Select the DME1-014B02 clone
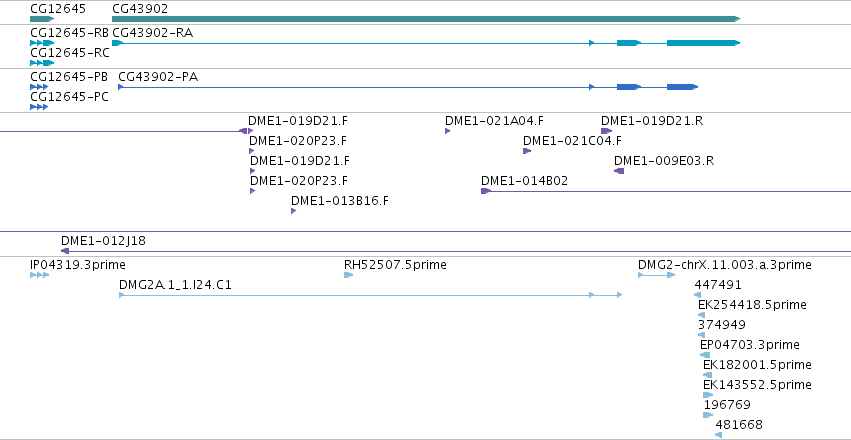851x440 pixels. [x=666, y=191]
